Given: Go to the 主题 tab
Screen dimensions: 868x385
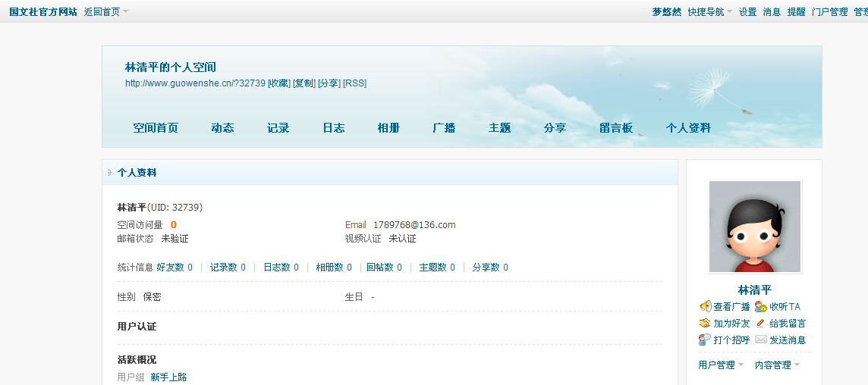Looking at the screenshot, I should 499,128.
